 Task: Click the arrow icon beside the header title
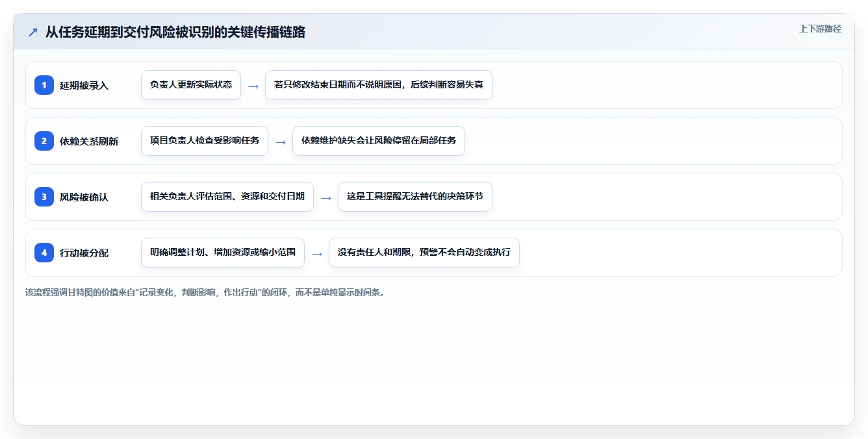32,32
